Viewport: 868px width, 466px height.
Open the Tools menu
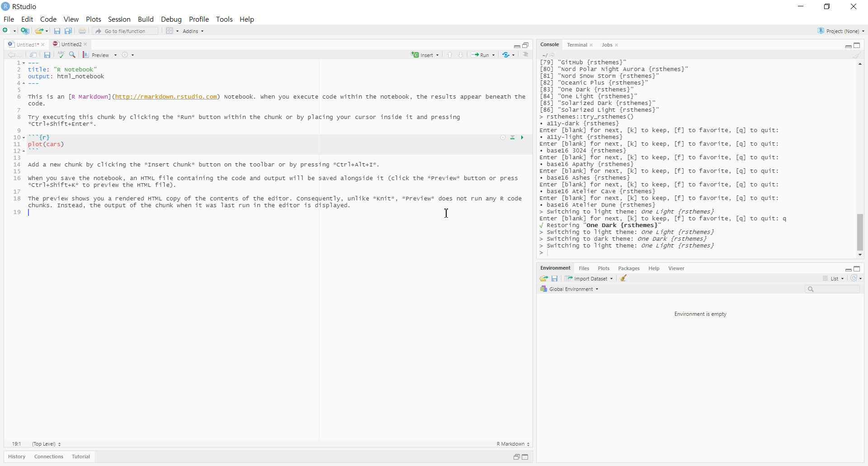click(224, 19)
